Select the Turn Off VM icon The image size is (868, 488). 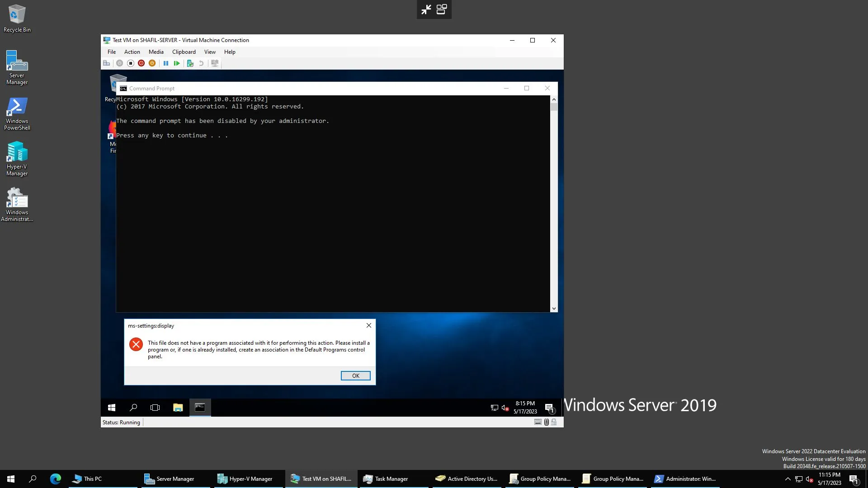131,63
